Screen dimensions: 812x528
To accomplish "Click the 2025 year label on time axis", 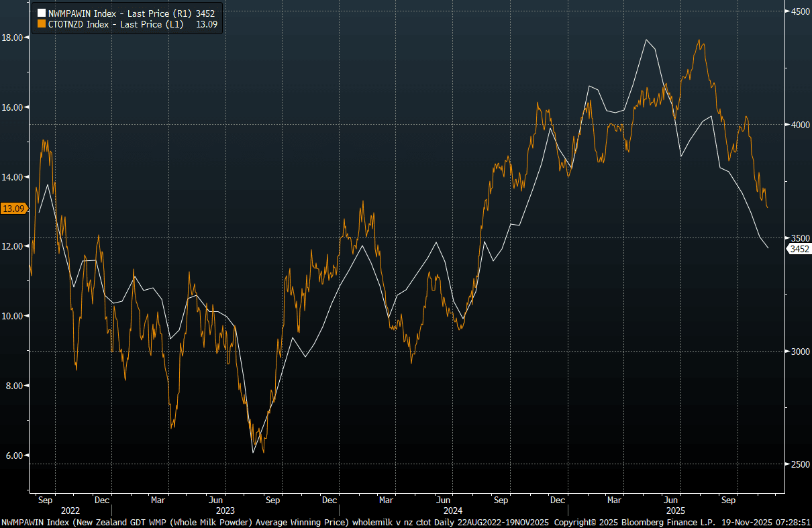I will point(671,511).
